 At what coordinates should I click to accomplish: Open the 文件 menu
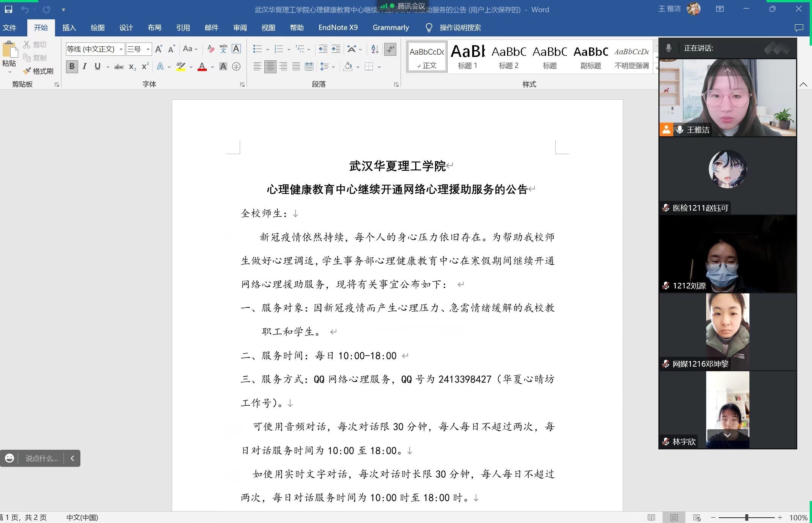[9, 28]
